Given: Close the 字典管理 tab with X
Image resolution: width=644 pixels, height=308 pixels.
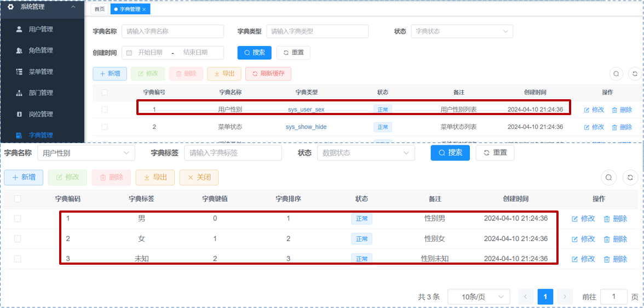Looking at the screenshot, I should click(144, 9).
